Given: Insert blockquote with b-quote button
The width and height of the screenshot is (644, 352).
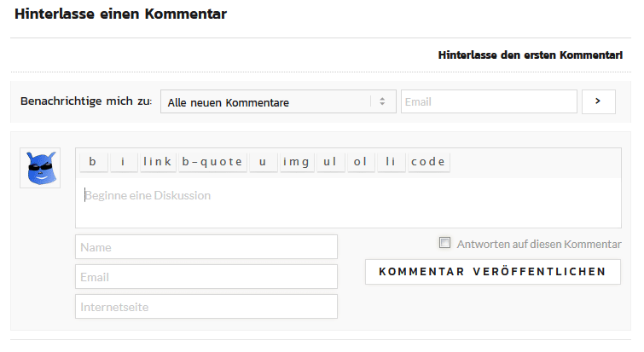Looking at the screenshot, I should point(212,162).
